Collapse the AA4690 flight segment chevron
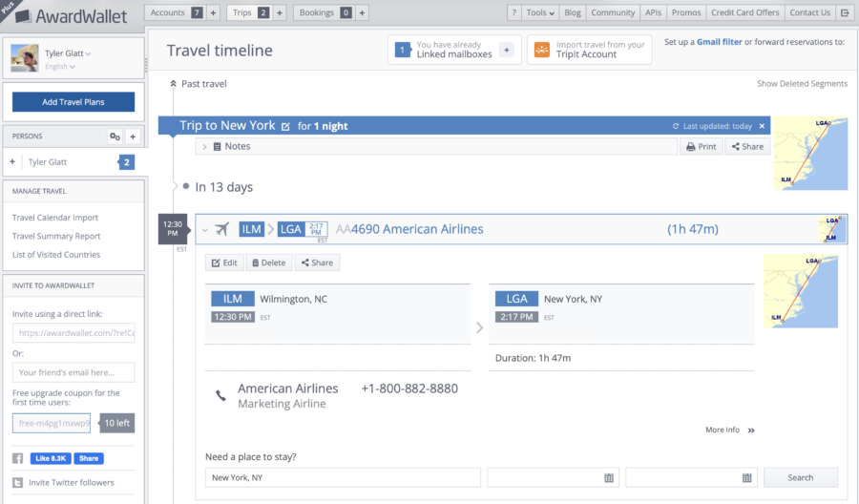The height and width of the screenshot is (504, 859). (204, 230)
